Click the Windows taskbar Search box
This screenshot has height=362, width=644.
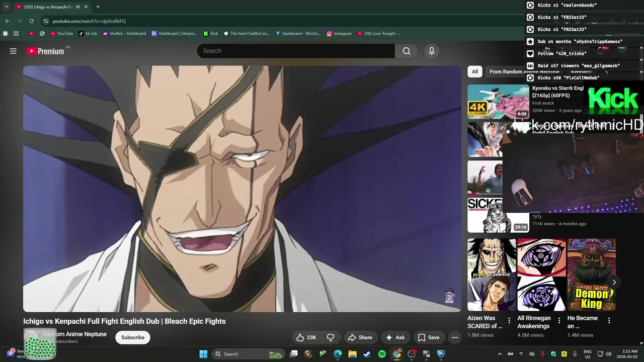[248, 354]
